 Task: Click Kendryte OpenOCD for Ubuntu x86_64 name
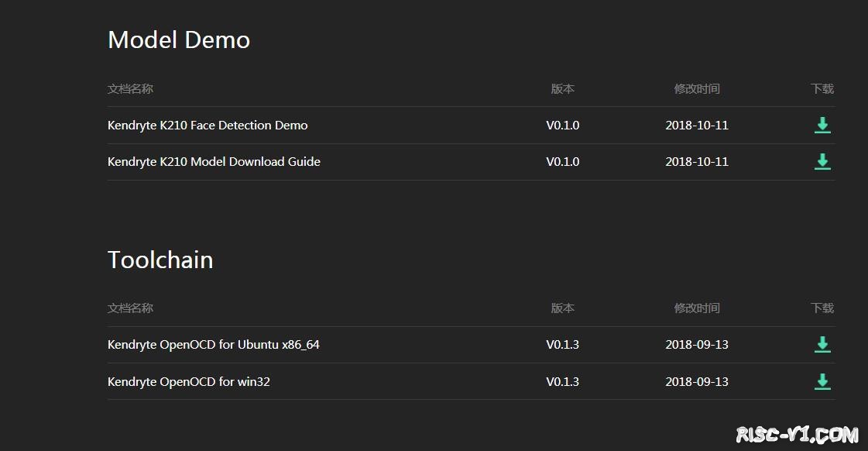(213, 344)
